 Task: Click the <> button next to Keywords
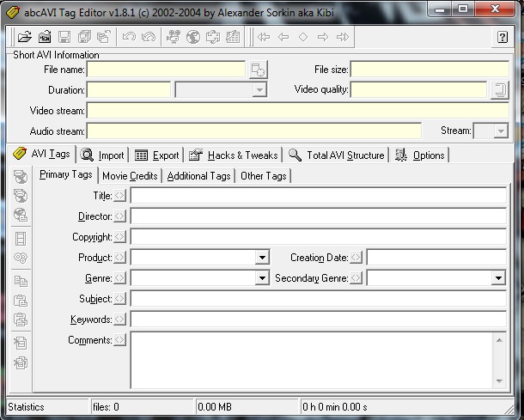tap(119, 320)
